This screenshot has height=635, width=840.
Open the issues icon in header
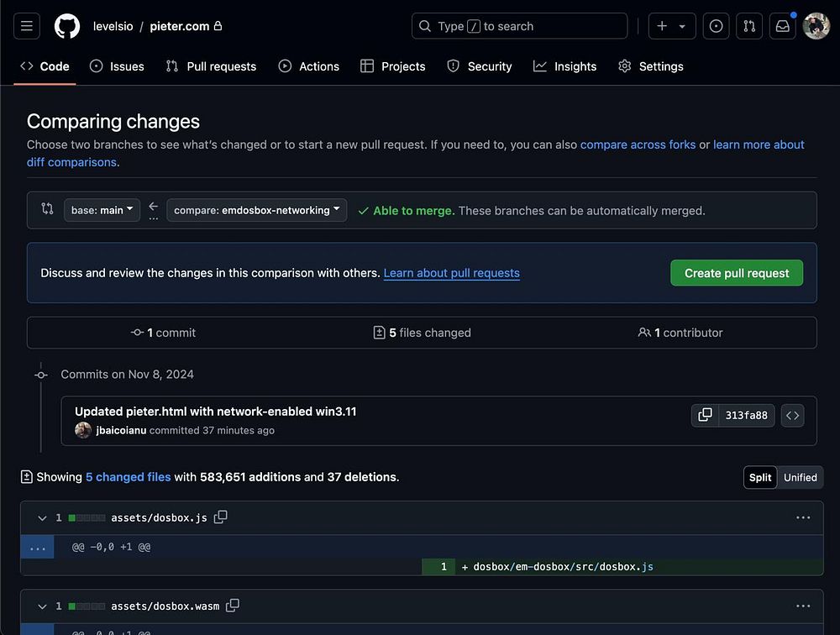pyautogui.click(x=716, y=26)
